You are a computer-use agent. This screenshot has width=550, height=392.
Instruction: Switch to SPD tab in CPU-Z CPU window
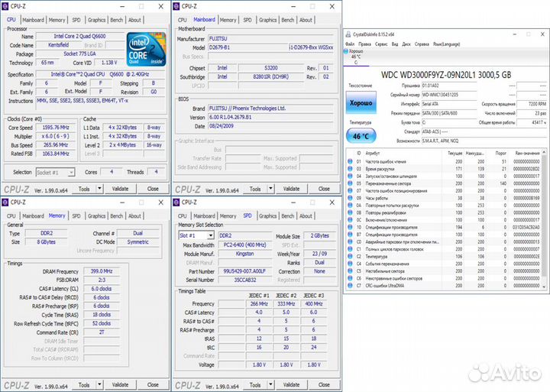coord(76,20)
